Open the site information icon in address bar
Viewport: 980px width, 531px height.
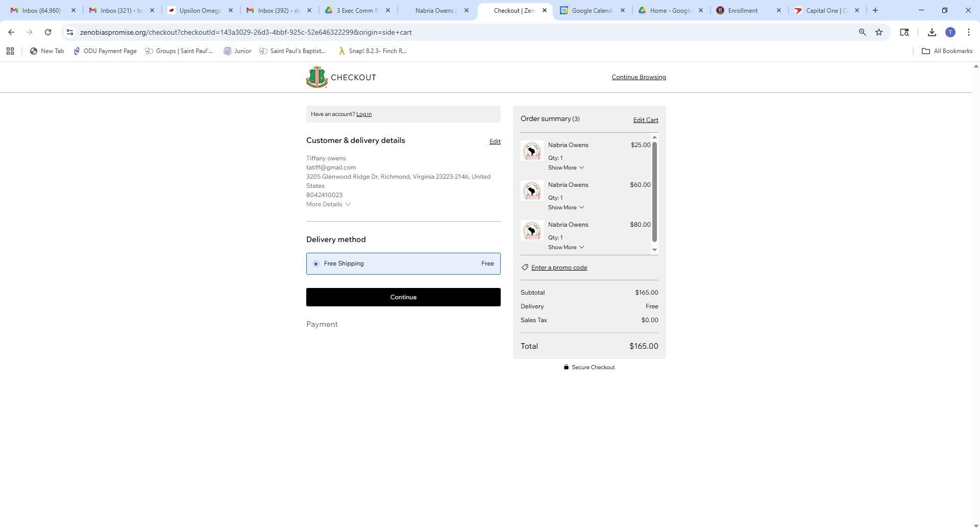tap(70, 32)
